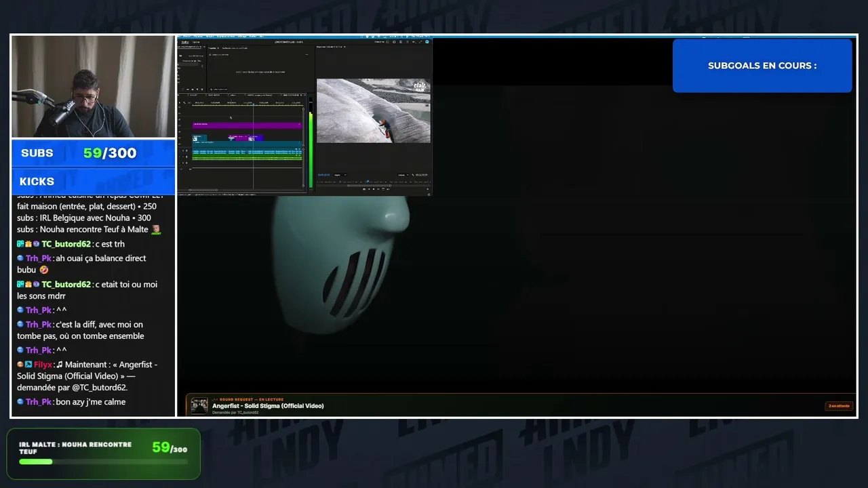
Task: Select the long teal video clip in timeline
Action: pos(247,144)
